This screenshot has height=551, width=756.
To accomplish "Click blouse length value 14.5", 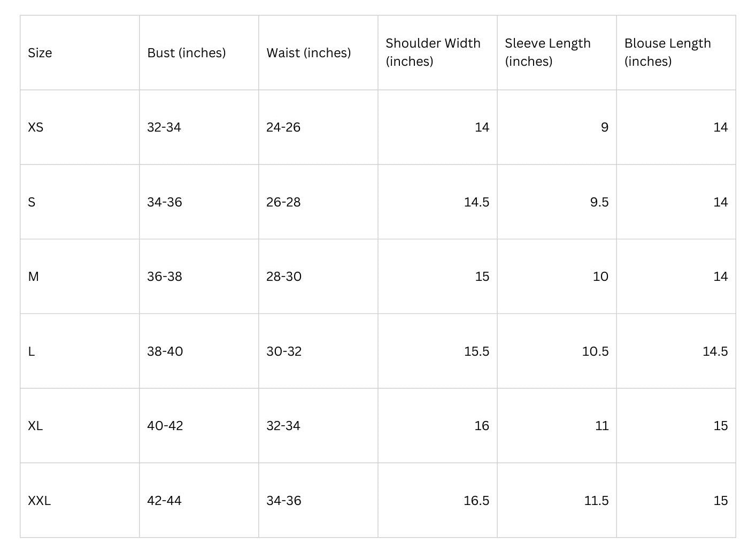I will pos(715,351).
